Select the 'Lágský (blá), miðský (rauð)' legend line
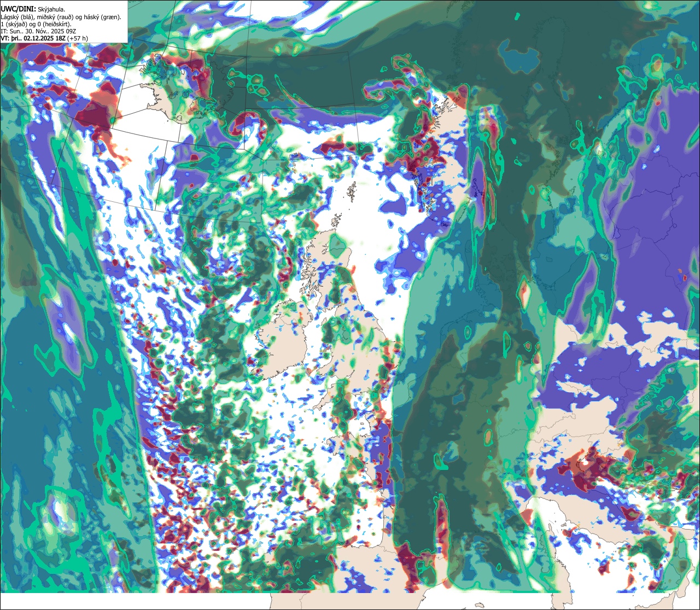The width and height of the screenshot is (700, 610). 61,17
